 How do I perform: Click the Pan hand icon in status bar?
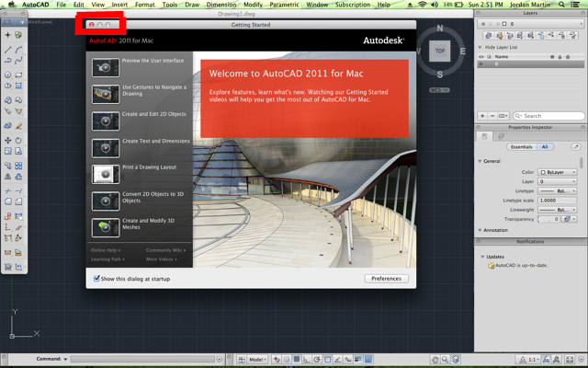435,360
